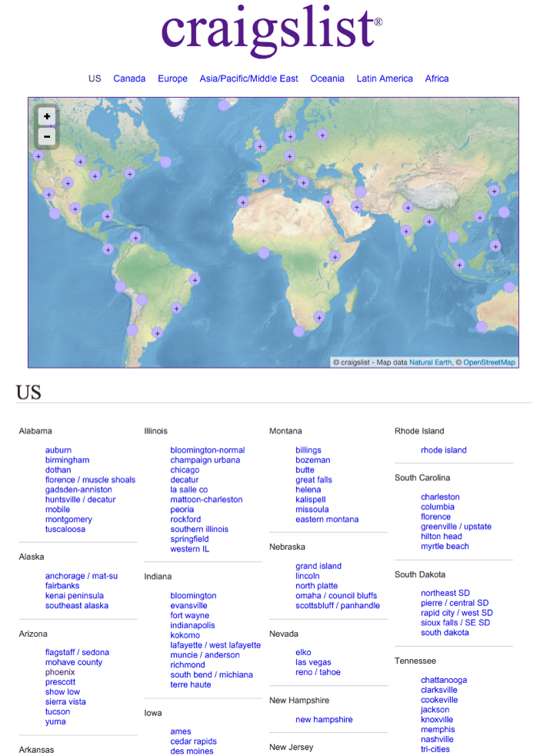Go to the Europe region
The image size is (560, 756).
point(172,79)
